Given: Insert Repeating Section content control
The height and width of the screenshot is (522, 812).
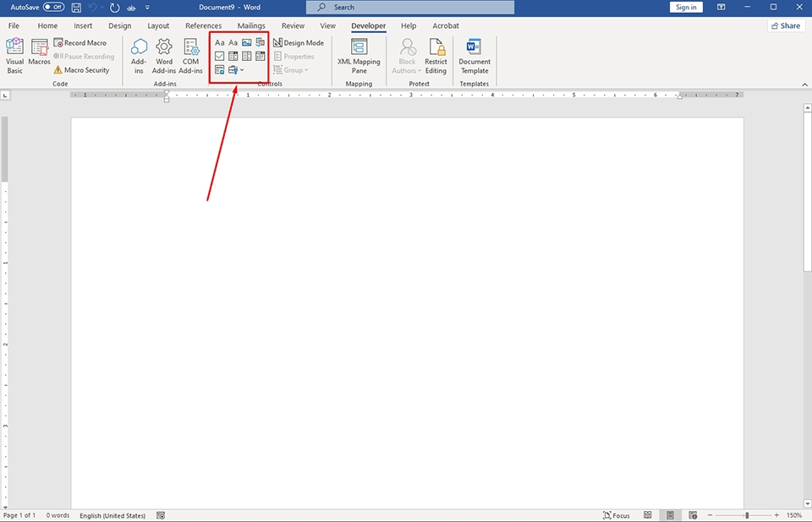Looking at the screenshot, I should coord(220,70).
